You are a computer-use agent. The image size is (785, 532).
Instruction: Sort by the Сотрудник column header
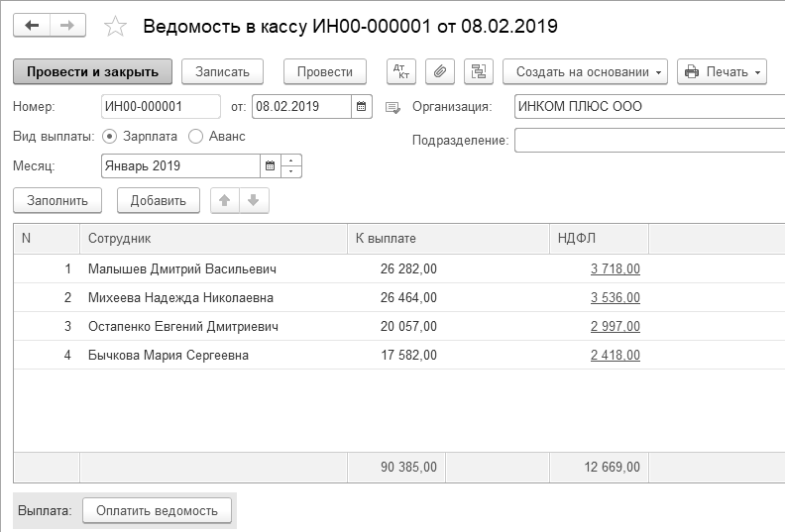pos(213,238)
